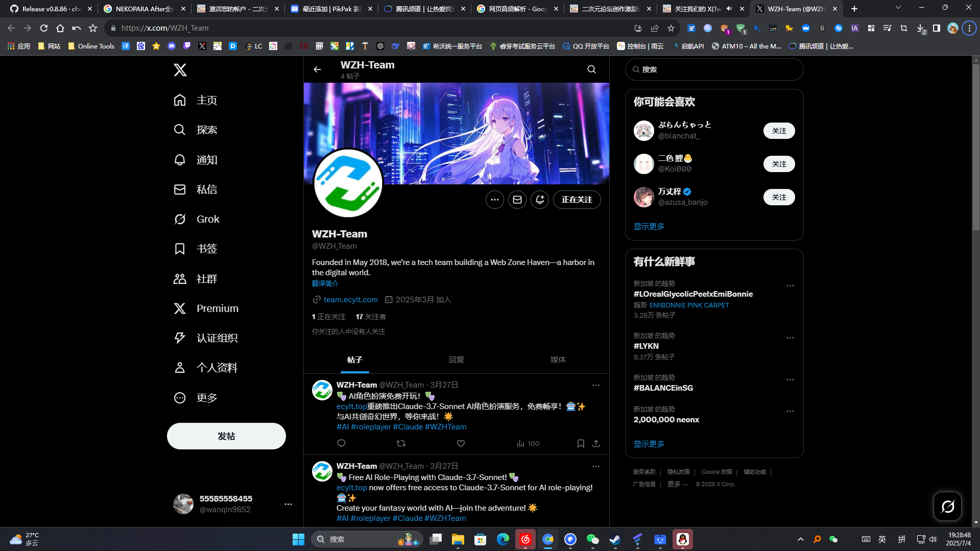Click the 发帖 post button
This screenshot has width=980, height=551.
226,436
